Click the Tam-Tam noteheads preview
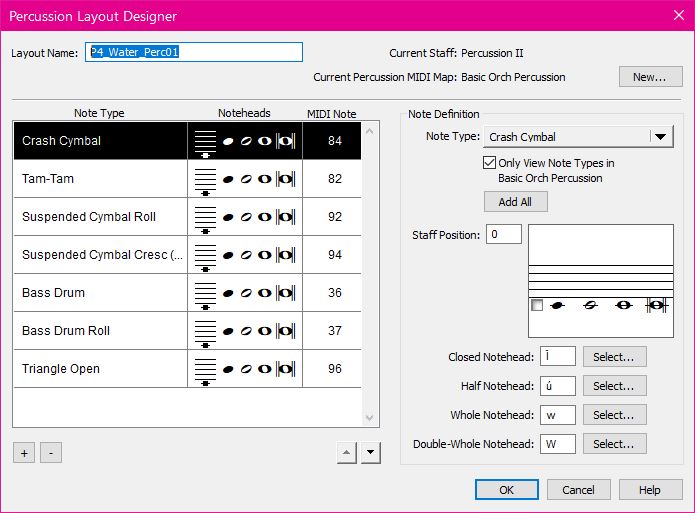Viewport: 695px width, 513px height. click(x=245, y=179)
